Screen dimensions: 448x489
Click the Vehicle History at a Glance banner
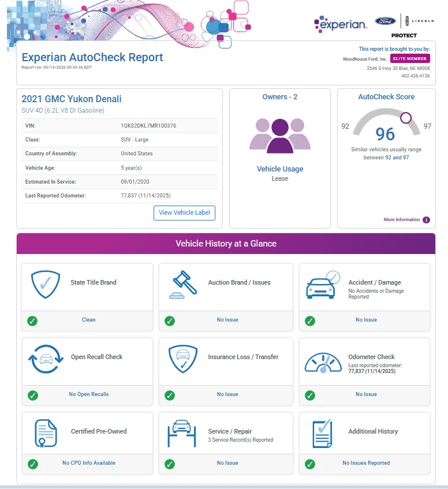pos(226,244)
